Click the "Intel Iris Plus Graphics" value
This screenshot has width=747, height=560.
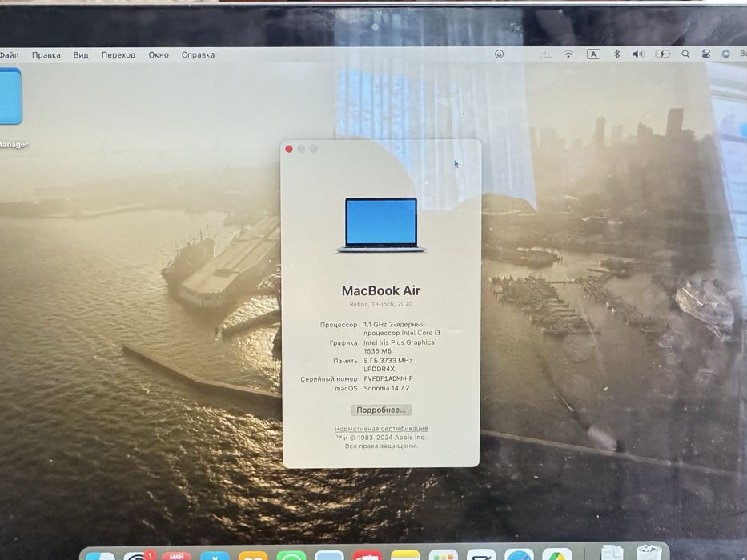pyautogui.click(x=400, y=342)
